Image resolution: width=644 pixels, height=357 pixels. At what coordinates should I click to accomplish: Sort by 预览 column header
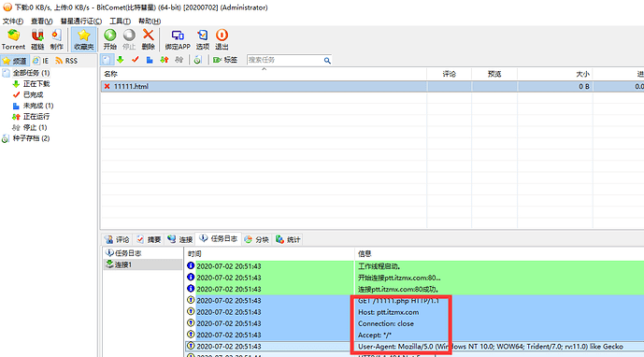point(494,74)
